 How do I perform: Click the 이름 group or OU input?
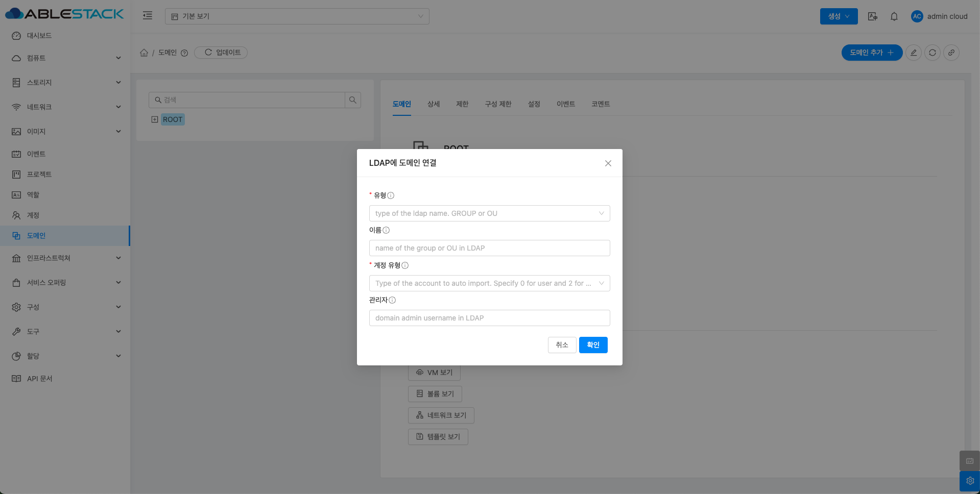point(490,248)
